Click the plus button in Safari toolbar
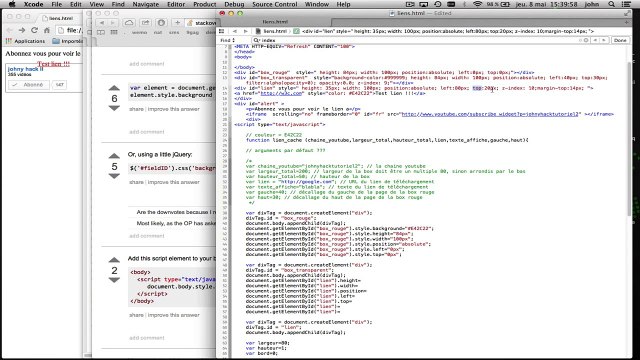The height and width of the screenshot is (360, 640). pos(177,23)
